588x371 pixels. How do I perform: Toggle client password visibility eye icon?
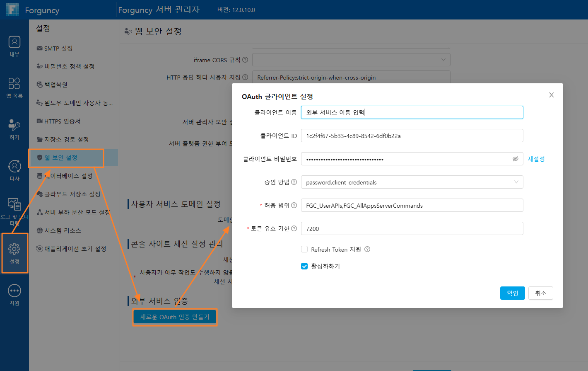[x=516, y=159]
